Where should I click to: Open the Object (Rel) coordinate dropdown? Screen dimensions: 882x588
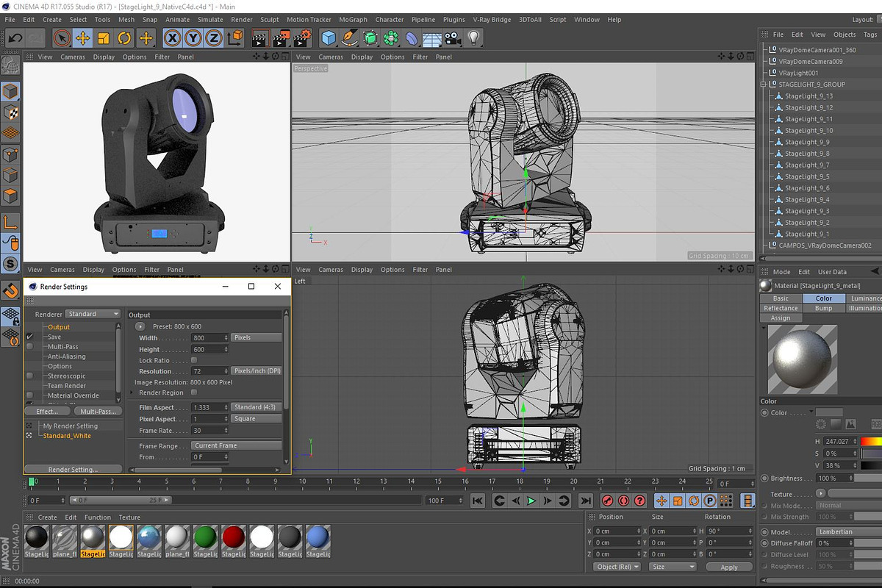coord(617,567)
